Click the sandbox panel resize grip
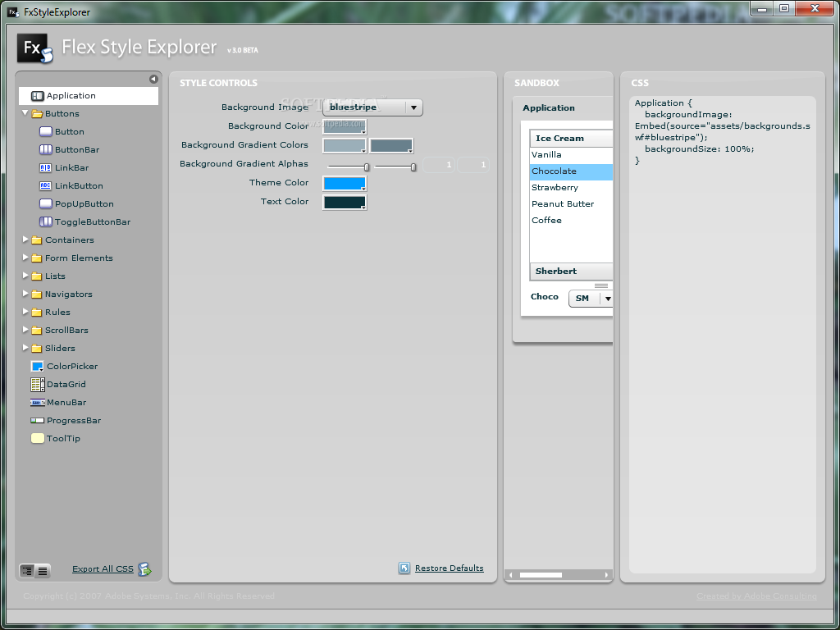 click(601, 285)
